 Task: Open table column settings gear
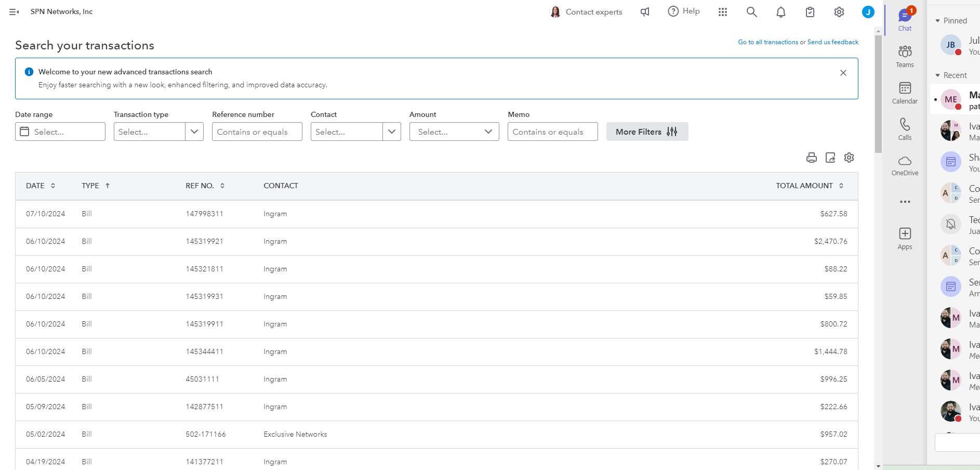(849, 158)
